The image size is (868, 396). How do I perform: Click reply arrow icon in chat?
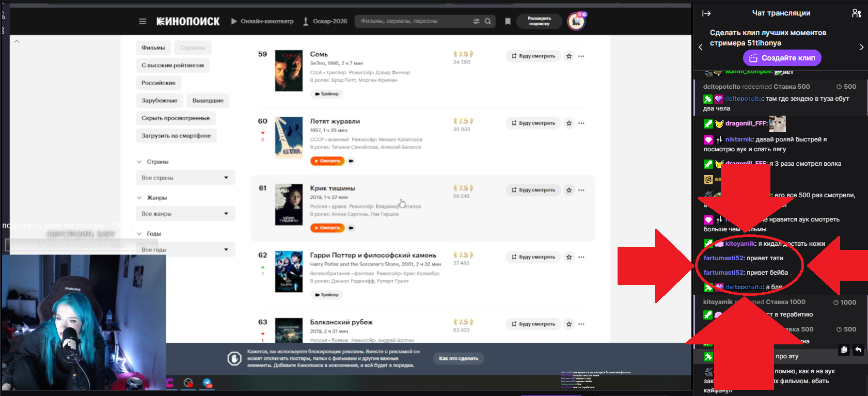858,350
